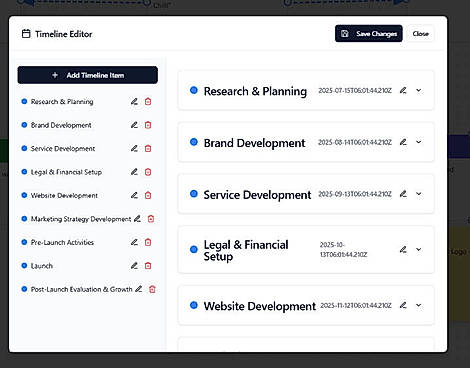The image size is (470, 368).
Task: Expand the Legal & Financial Setup card
Action: pos(419,249)
